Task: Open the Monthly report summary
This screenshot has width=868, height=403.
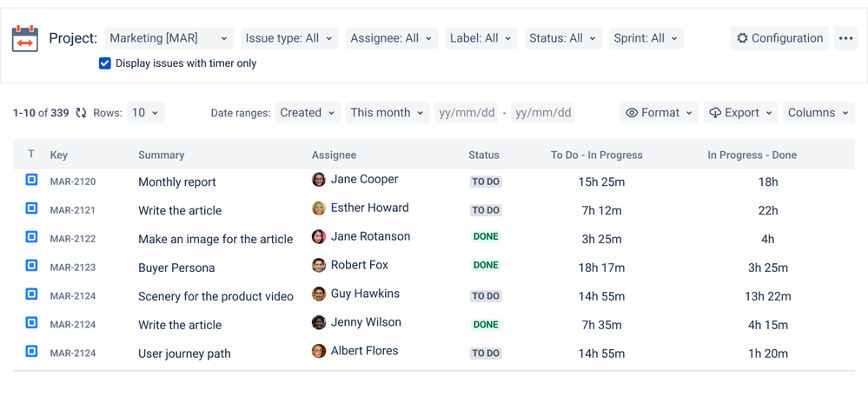Action: (177, 182)
